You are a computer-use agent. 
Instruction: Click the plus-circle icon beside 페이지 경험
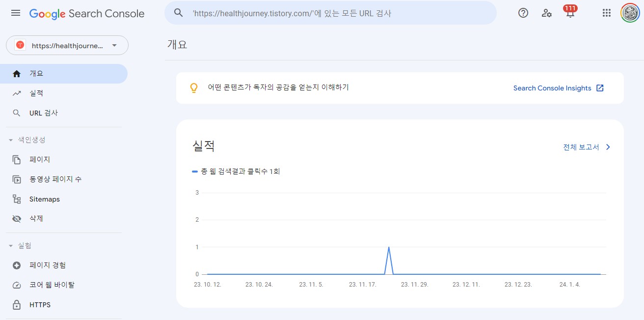tap(17, 265)
